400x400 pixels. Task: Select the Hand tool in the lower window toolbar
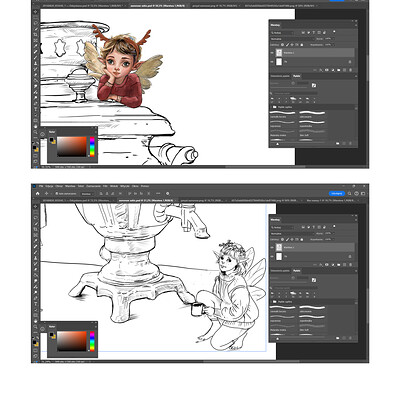pyautogui.click(x=36, y=321)
